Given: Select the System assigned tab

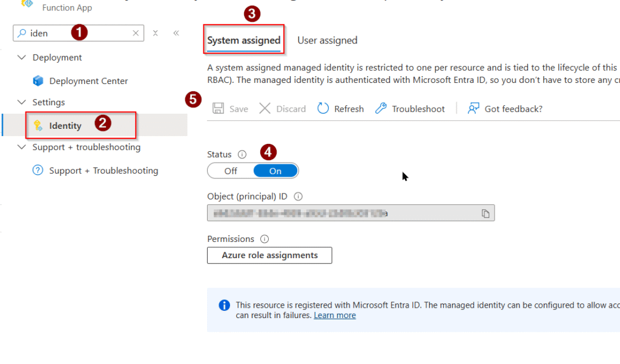Looking at the screenshot, I should pos(243,41).
